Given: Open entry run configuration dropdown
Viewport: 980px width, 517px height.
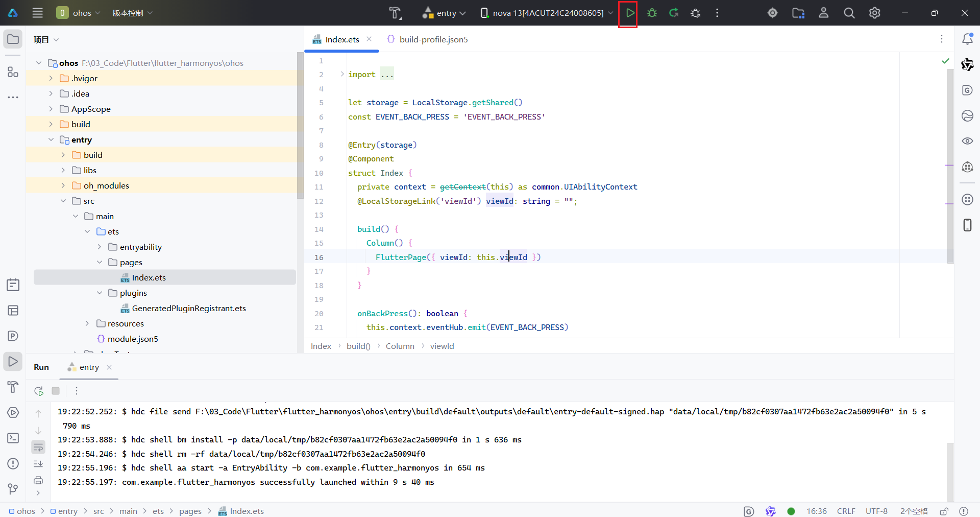Looking at the screenshot, I should coord(444,13).
